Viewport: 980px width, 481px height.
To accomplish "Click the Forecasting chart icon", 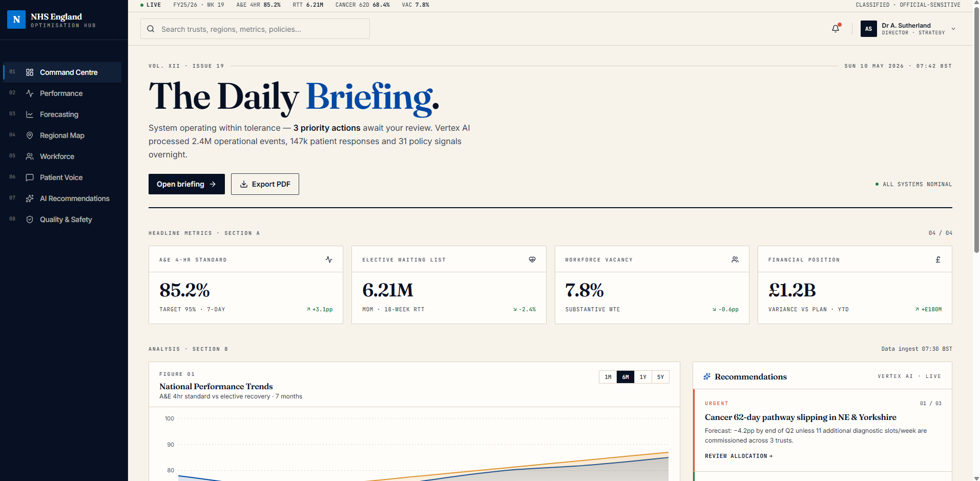I will point(30,114).
